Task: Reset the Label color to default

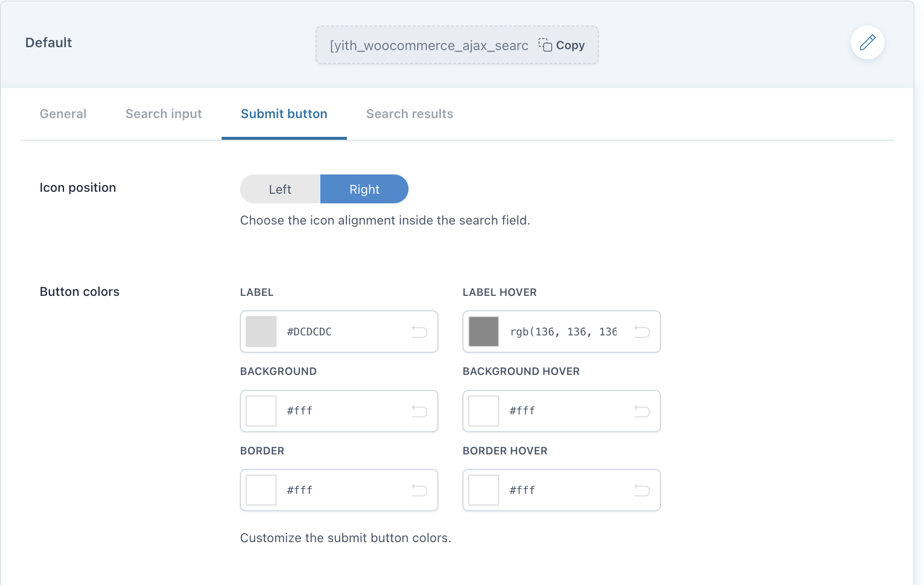Action: point(419,332)
